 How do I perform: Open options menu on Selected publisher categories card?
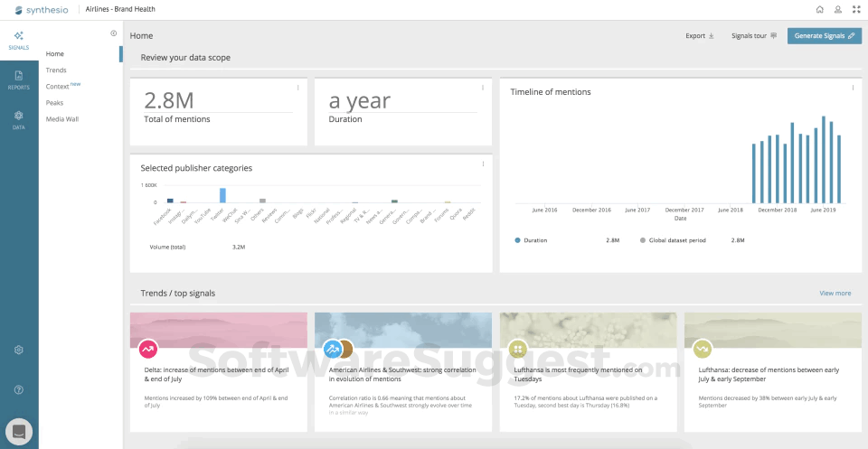click(x=484, y=164)
